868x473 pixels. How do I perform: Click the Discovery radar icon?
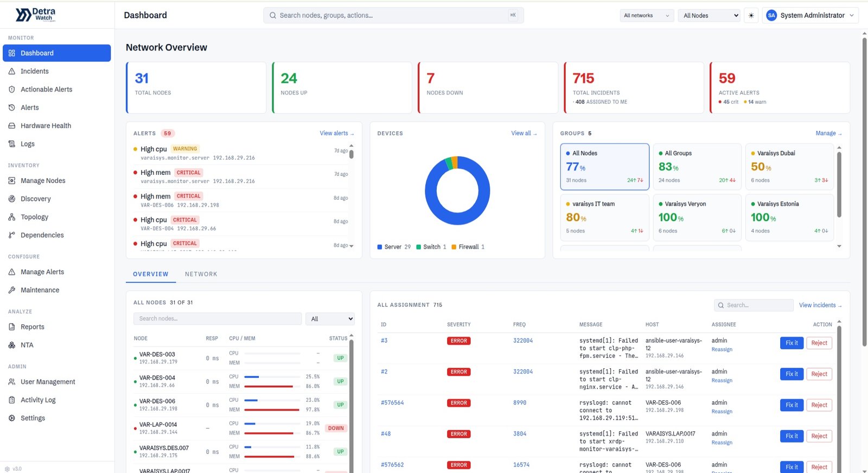(x=12, y=199)
